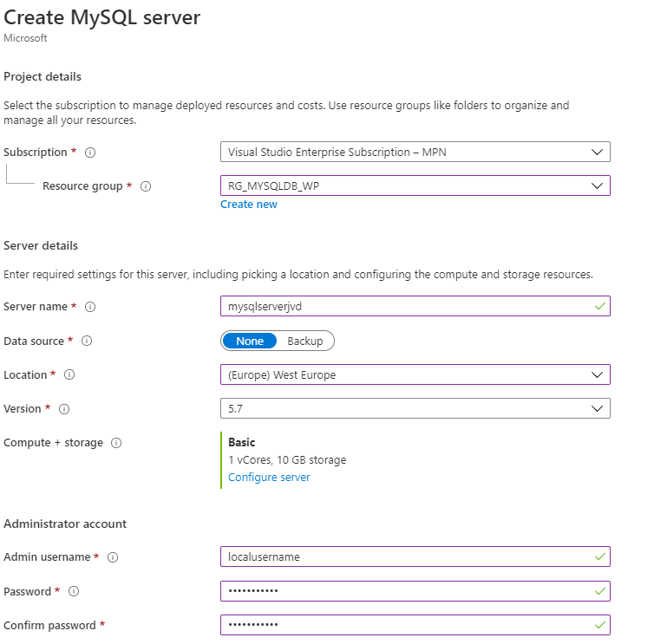Show the Server name info tooltip icon
Viewport: 654px width, 644px height.
pos(90,307)
